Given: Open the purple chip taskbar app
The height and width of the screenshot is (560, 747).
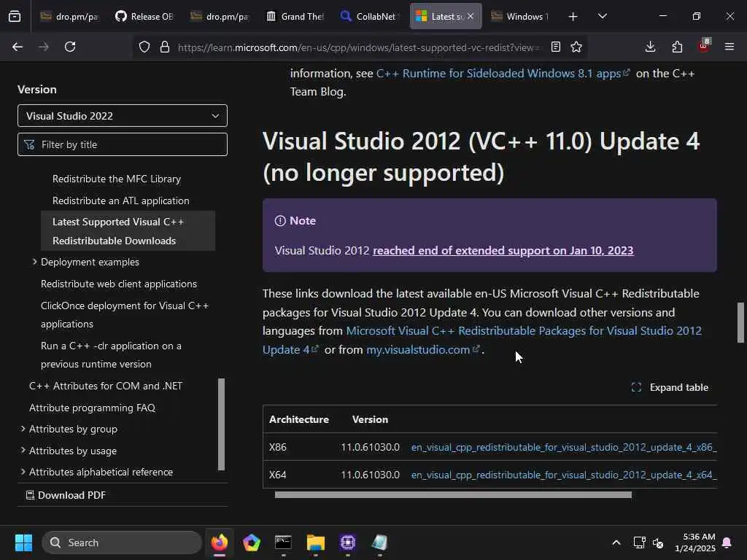Looking at the screenshot, I should pos(348,542).
